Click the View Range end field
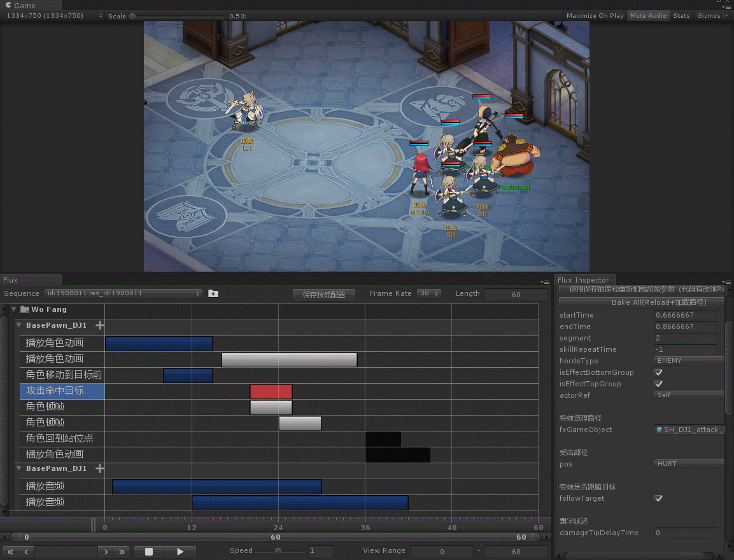 point(516,552)
